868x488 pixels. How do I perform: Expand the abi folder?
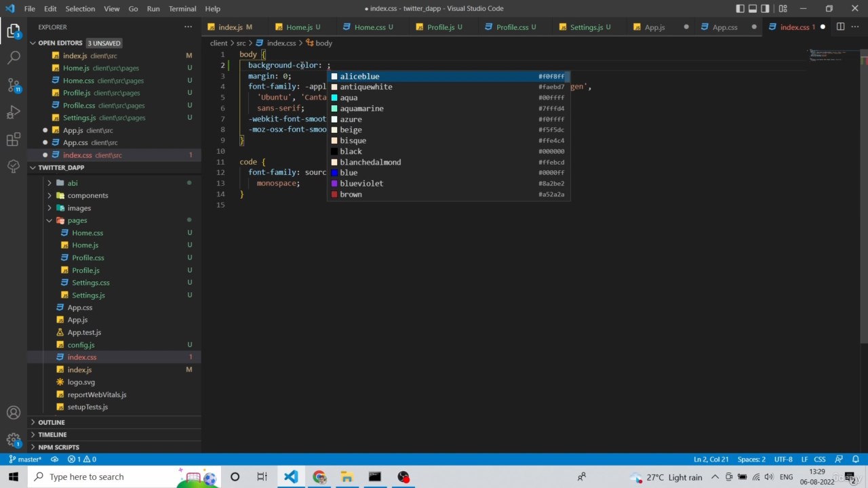click(72, 183)
